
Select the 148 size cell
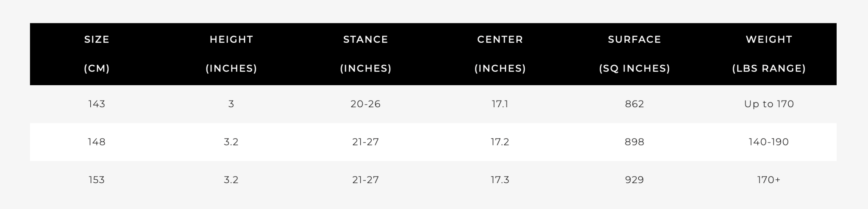[x=97, y=142]
